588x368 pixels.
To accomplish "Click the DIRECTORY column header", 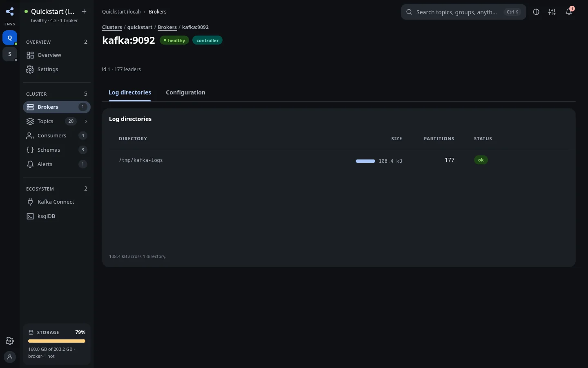I will (x=133, y=139).
